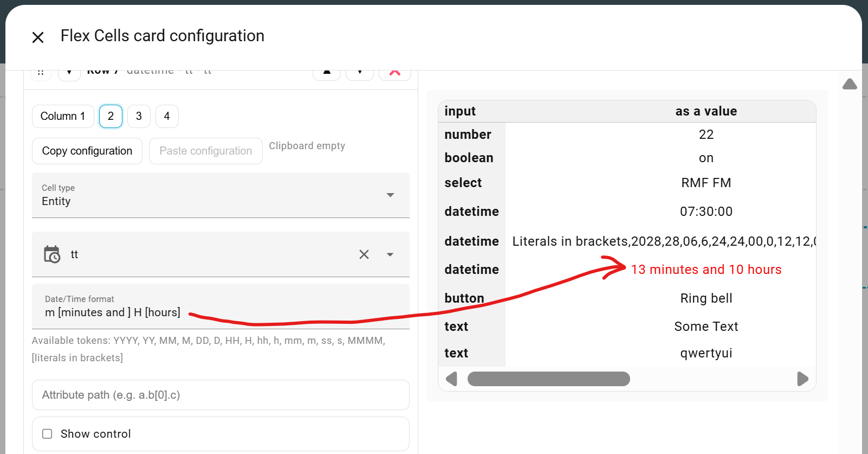
Task: Click Paste configuration button
Action: tap(205, 151)
